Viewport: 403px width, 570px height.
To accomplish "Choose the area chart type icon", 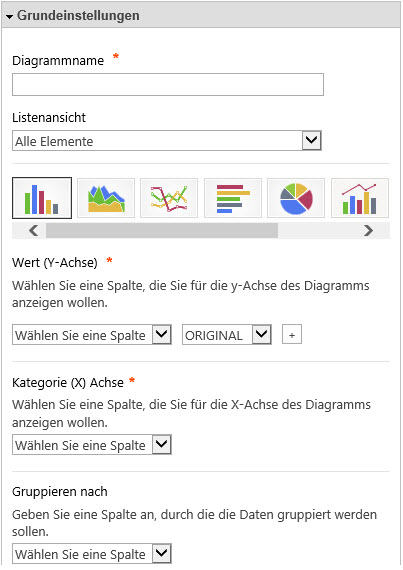I will point(106,198).
